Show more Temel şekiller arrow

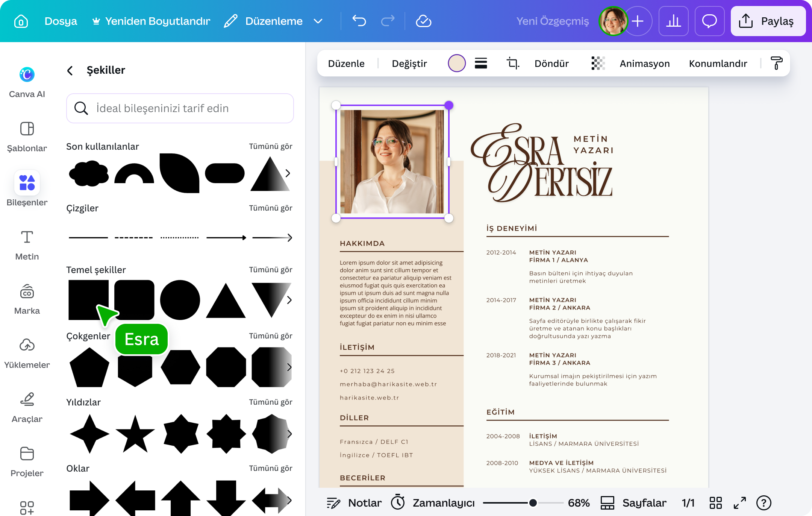pos(289,300)
